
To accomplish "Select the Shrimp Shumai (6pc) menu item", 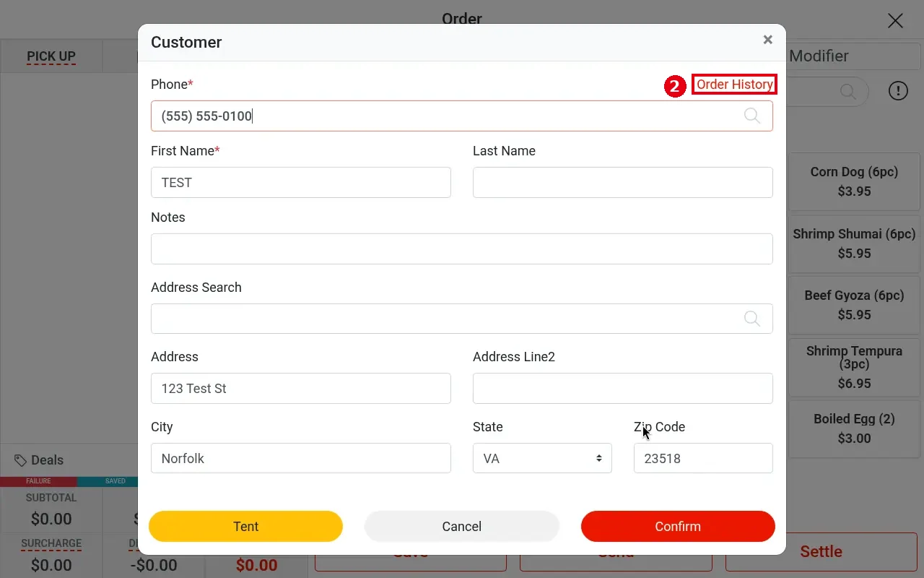I will (x=854, y=243).
